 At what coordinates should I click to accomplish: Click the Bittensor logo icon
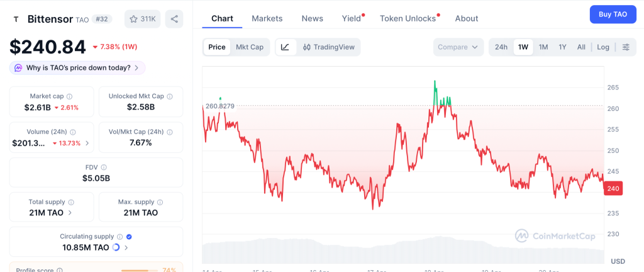[16, 19]
